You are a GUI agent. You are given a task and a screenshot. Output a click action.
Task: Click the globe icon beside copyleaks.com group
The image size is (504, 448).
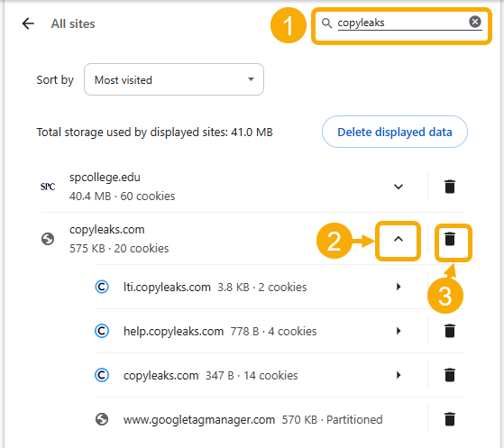(x=48, y=239)
